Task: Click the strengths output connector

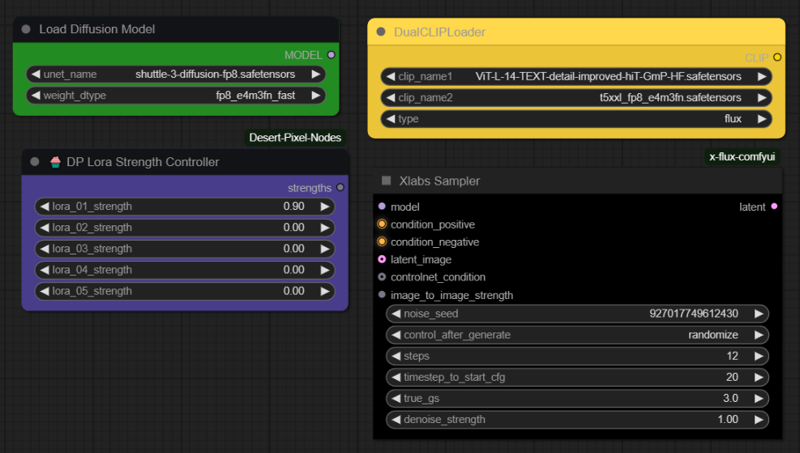Action: coord(340,188)
